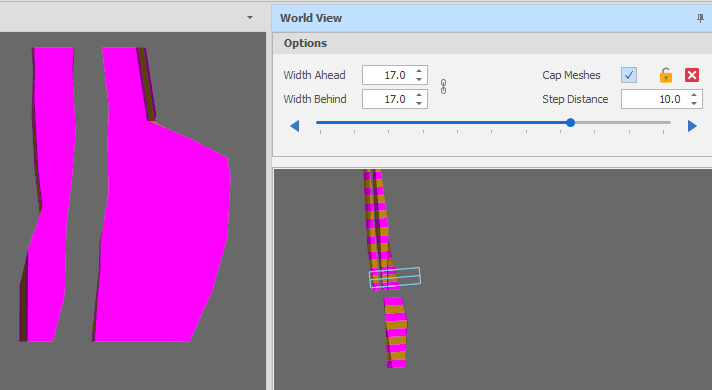Decrease Step Distance with down spinner arrow
This screenshot has height=390, width=712.
click(694, 104)
